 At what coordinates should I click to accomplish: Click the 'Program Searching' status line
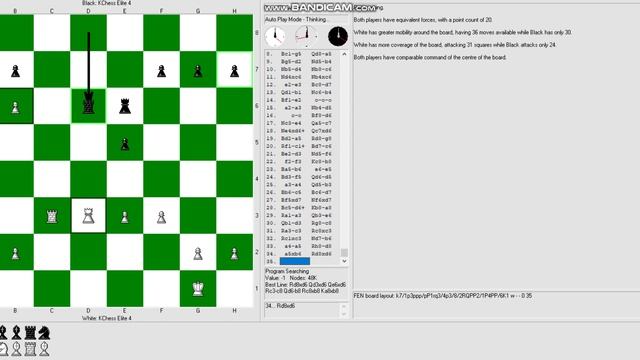tap(287, 271)
